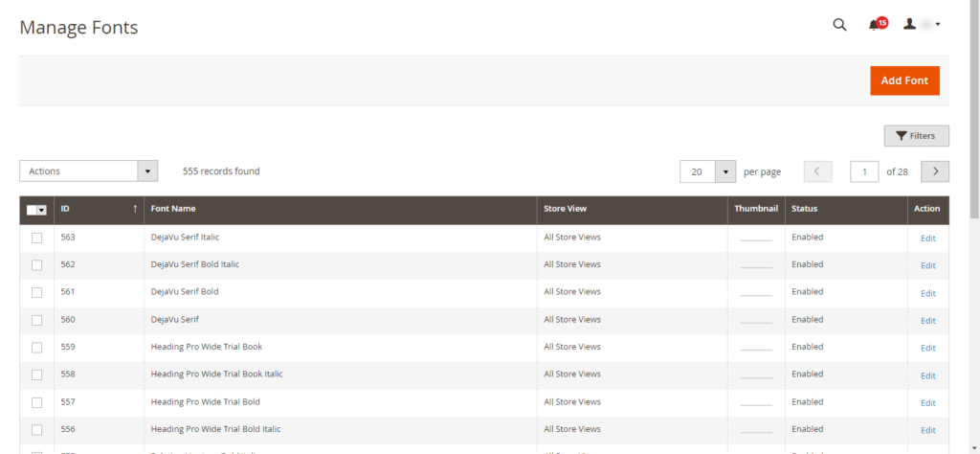Select checkbox for font ID 563
980x454 pixels.
[37, 238]
